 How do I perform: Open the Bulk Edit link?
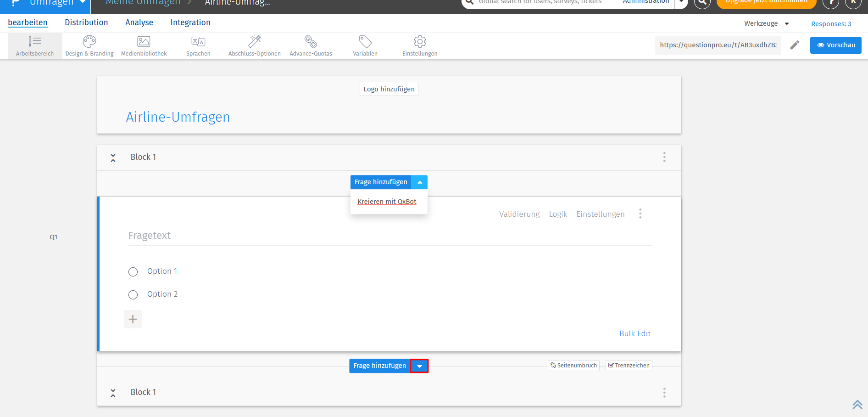coord(635,333)
